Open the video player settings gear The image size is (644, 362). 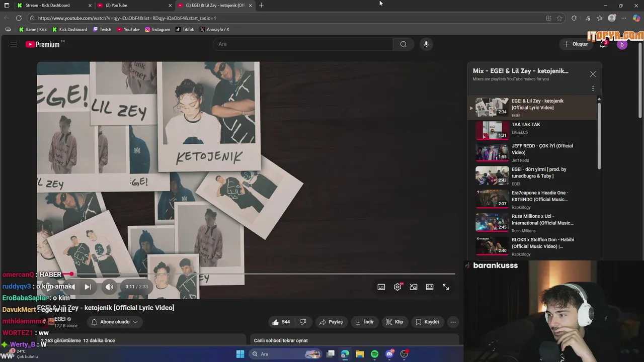click(397, 287)
